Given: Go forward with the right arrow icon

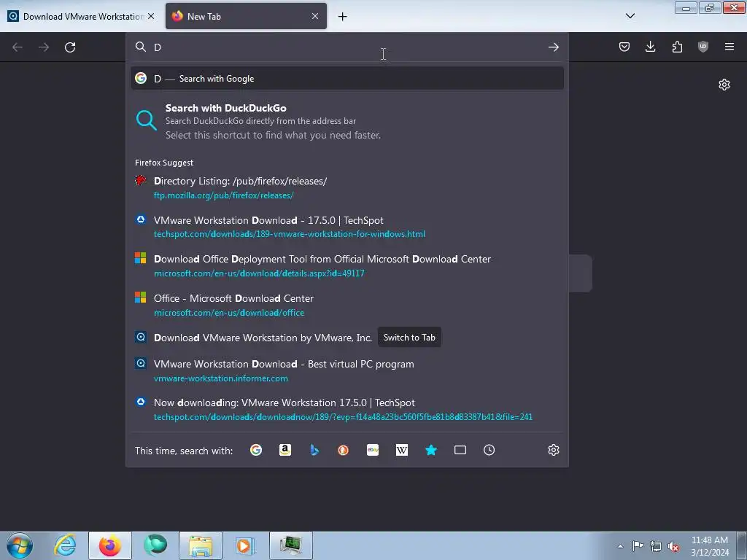Looking at the screenshot, I should click(x=44, y=47).
